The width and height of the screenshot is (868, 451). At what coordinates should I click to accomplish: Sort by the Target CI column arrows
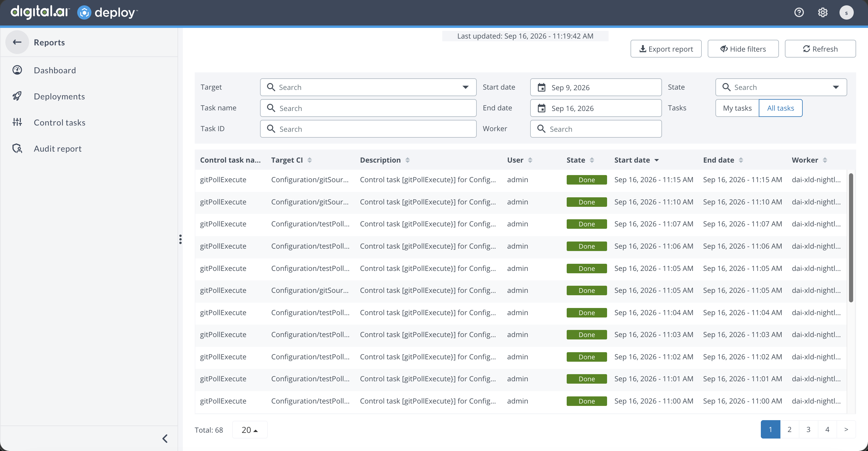(x=309, y=160)
